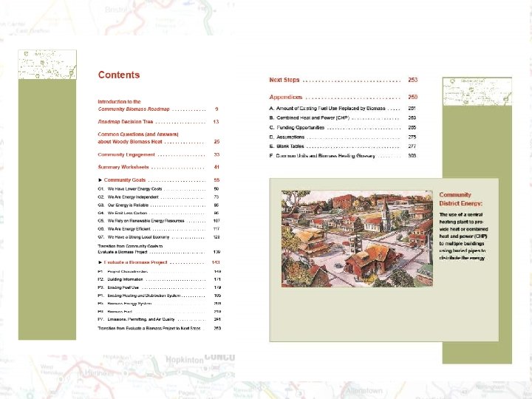Open Common Questions about Woody Biomass Heat
The height and width of the screenshot is (399, 532).
click(x=158, y=138)
